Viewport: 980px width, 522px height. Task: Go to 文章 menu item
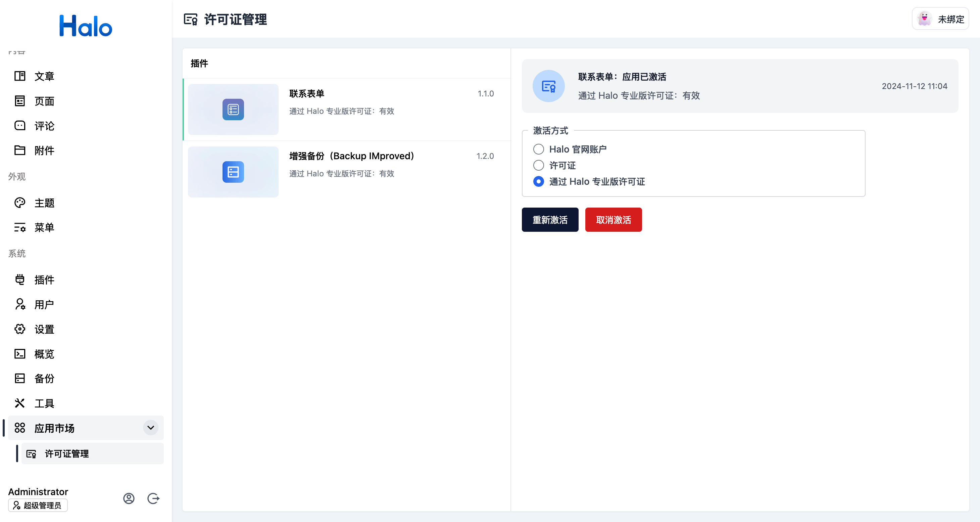tap(86, 76)
